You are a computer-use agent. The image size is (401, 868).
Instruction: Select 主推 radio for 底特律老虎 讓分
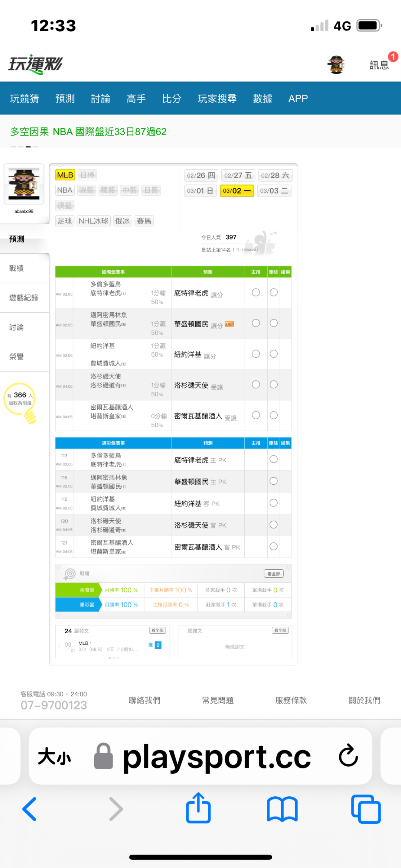click(256, 293)
